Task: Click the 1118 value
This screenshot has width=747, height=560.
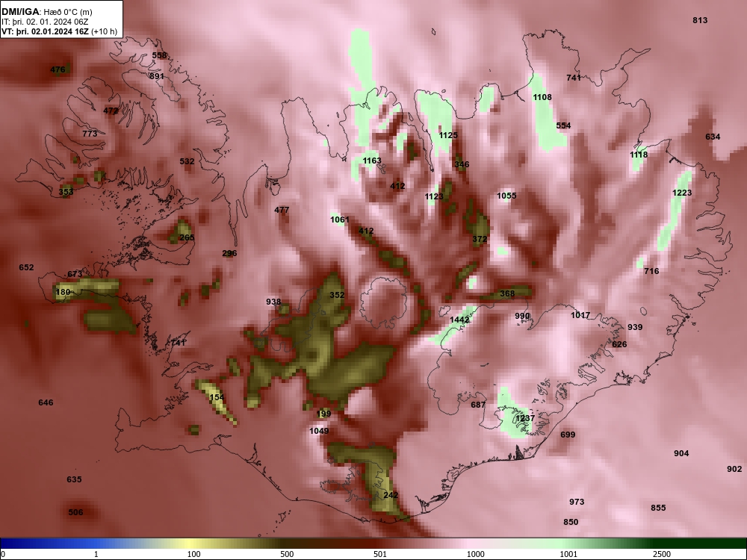Action: point(639,155)
